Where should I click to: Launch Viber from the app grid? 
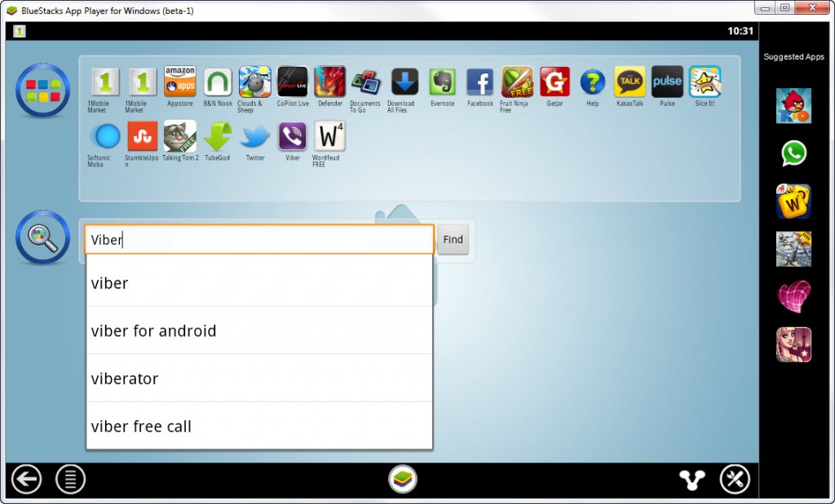tap(293, 136)
